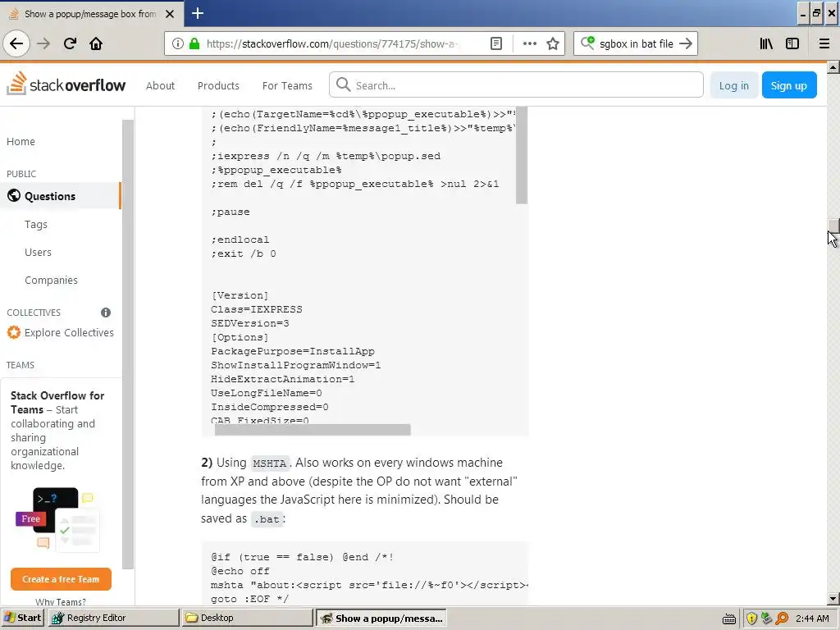The width and height of the screenshot is (840, 630).
Task: Click the URL address bar
Action: [x=332, y=43]
